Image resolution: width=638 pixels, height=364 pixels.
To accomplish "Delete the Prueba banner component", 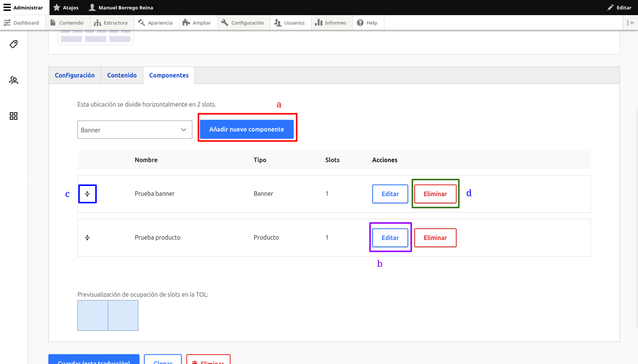I will coord(435,194).
